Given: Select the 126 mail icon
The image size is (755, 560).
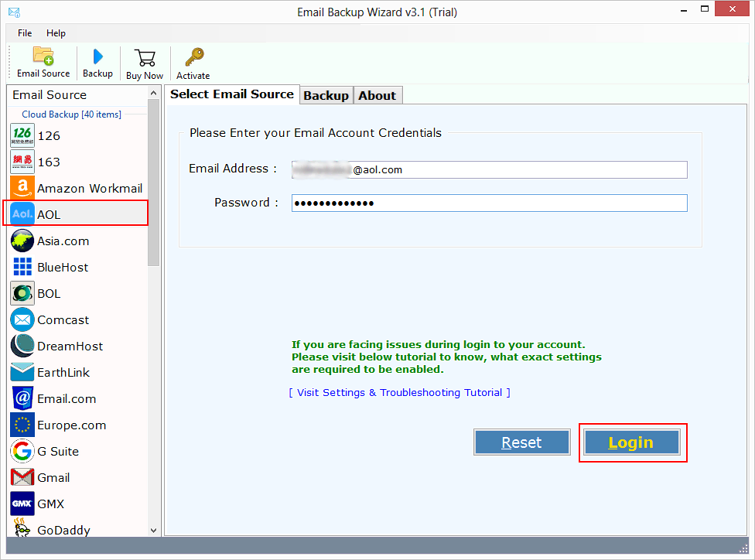Looking at the screenshot, I should [x=22, y=135].
